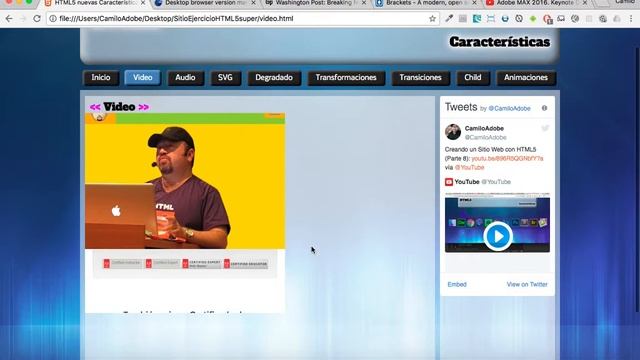Go to the Audio page

click(185, 78)
